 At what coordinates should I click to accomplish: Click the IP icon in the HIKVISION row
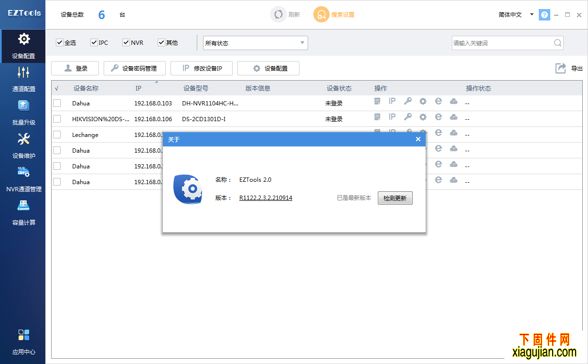pos(392,117)
